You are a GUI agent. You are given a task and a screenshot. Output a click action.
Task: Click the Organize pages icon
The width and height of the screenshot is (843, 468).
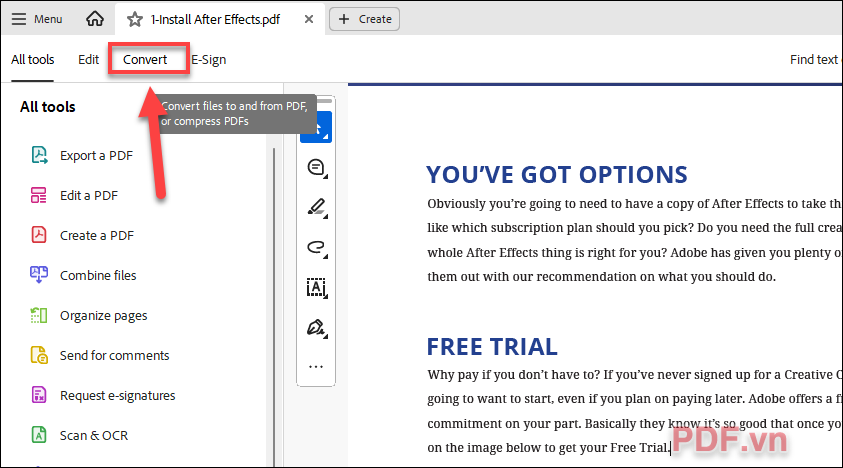point(39,315)
